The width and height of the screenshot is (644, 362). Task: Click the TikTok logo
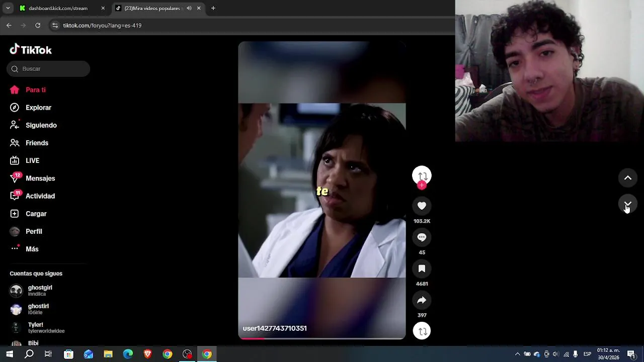click(31, 49)
